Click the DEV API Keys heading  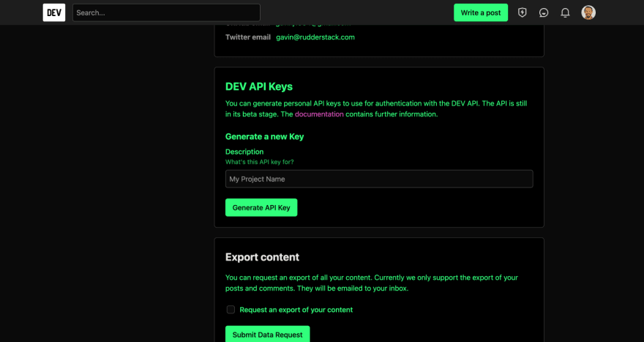[x=258, y=86]
